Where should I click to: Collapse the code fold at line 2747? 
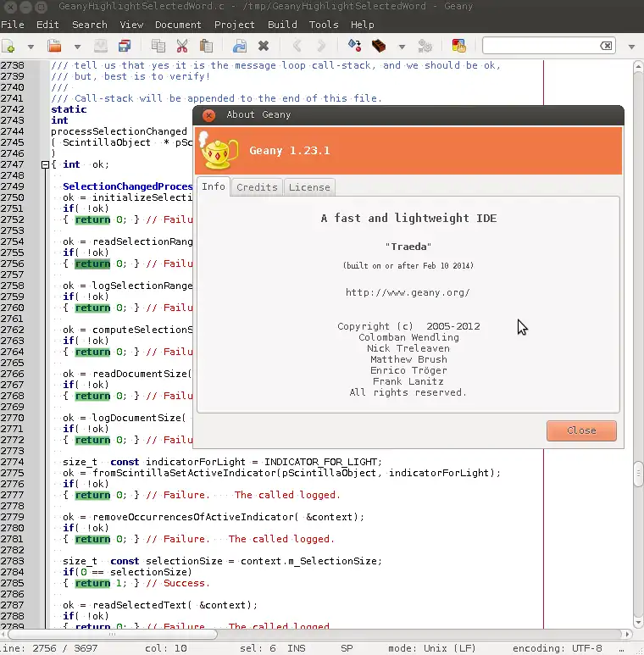43,164
